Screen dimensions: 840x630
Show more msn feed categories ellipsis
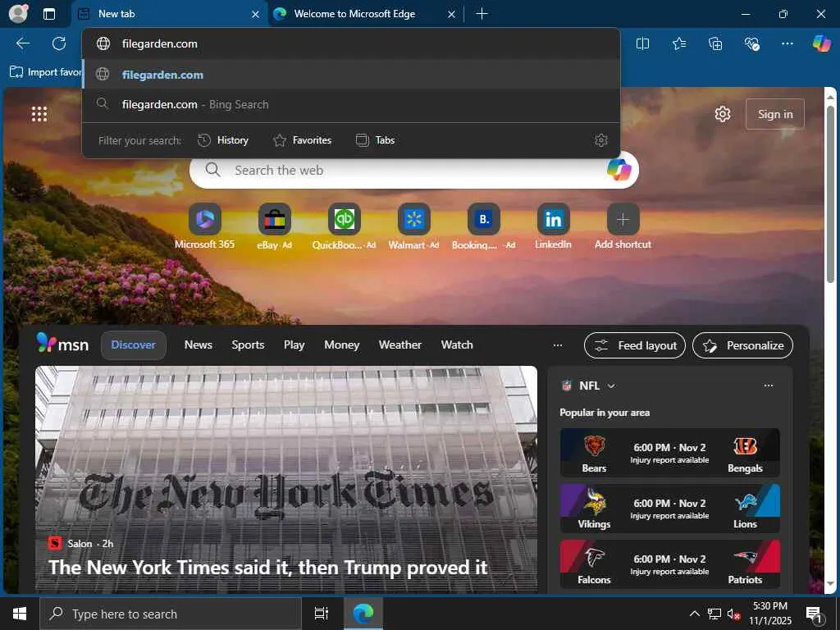point(558,345)
